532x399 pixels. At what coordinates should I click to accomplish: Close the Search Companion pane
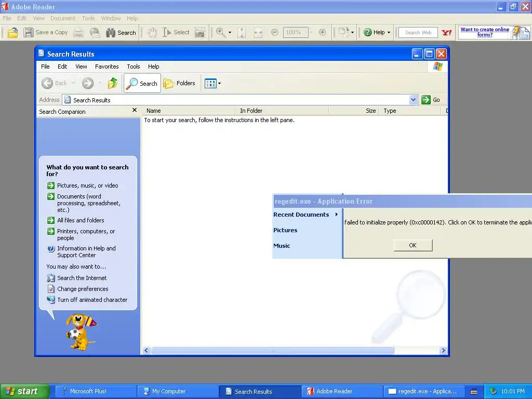point(135,110)
